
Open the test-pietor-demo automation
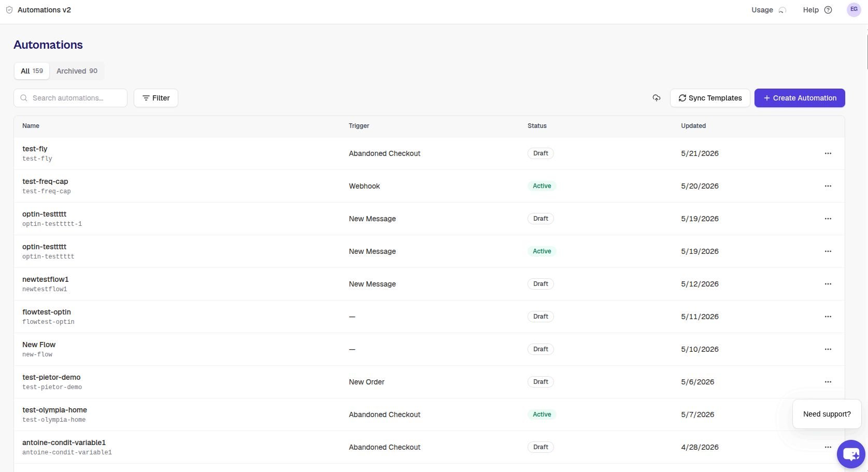tap(51, 377)
